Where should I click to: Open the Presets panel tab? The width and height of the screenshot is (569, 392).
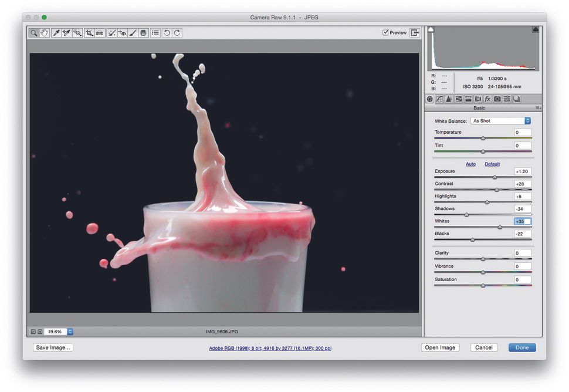(x=507, y=99)
